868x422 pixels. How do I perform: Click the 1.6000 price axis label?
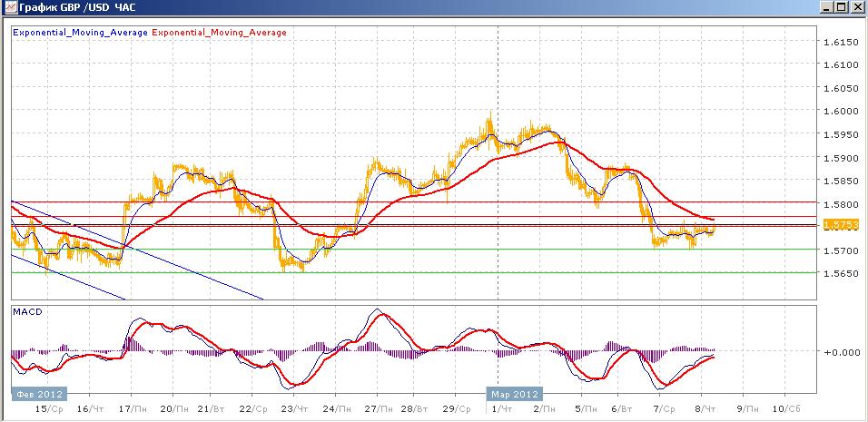click(x=842, y=111)
